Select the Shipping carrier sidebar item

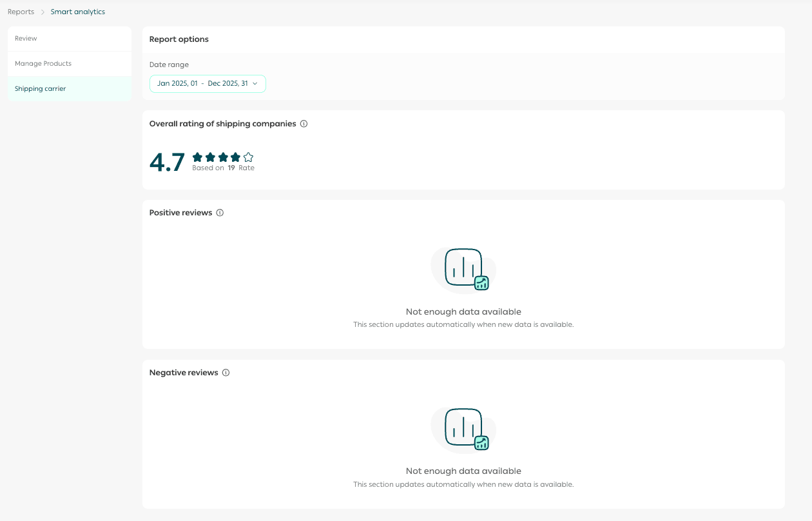point(41,89)
